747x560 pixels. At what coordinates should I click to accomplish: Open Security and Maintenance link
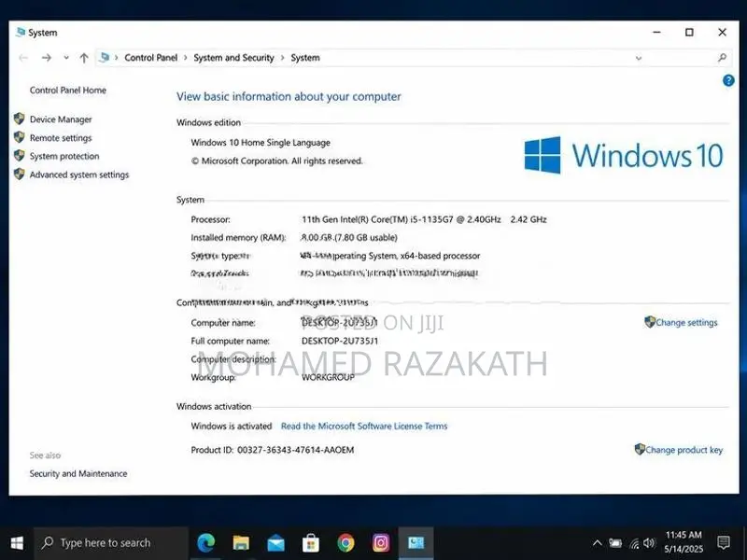click(78, 473)
